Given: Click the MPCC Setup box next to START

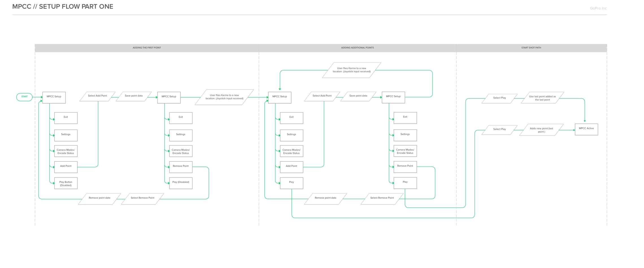Looking at the screenshot, I should (54, 98).
